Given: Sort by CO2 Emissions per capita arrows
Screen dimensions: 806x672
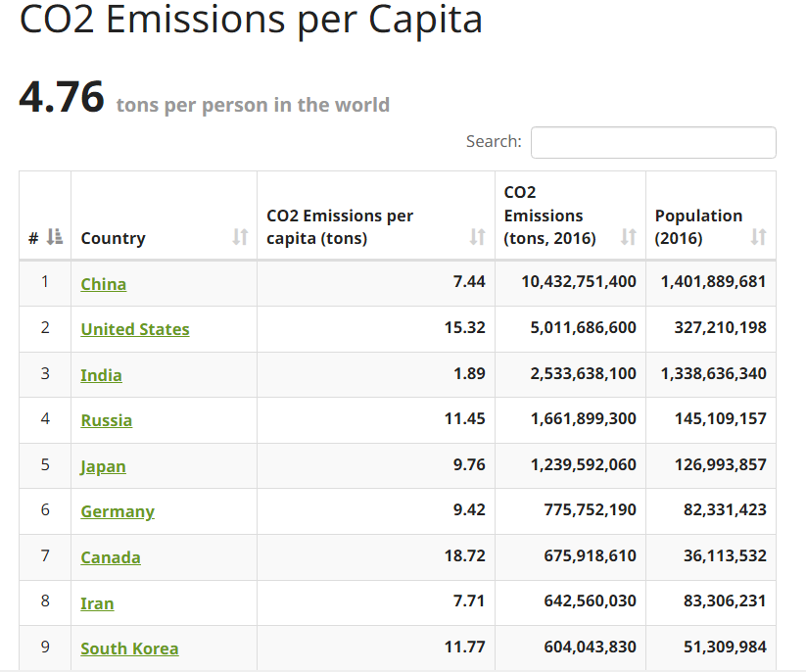Looking at the screenshot, I should coord(477,237).
